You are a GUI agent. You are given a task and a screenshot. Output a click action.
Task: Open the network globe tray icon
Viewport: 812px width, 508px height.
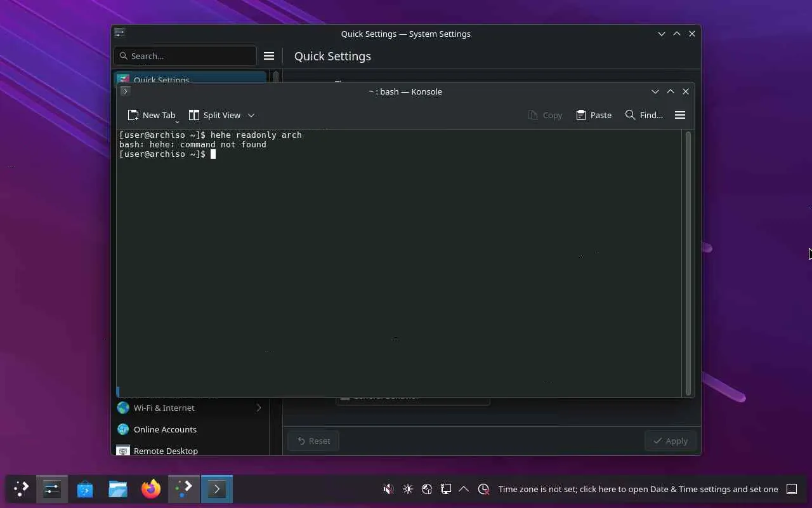click(x=427, y=489)
